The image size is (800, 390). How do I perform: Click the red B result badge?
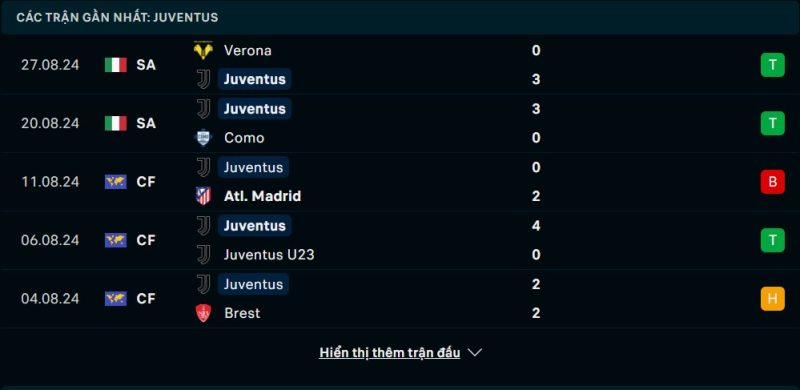click(x=772, y=182)
